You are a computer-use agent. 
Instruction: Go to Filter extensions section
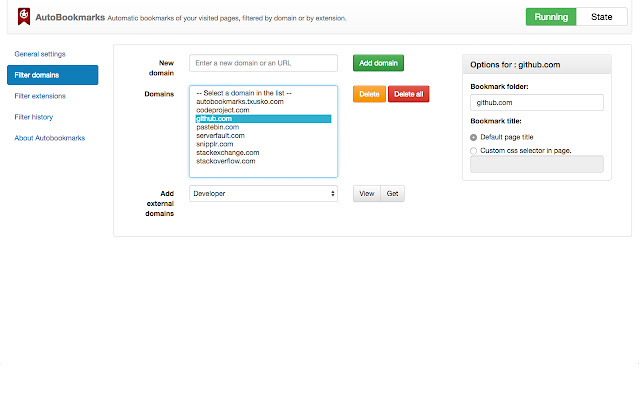[x=40, y=96]
